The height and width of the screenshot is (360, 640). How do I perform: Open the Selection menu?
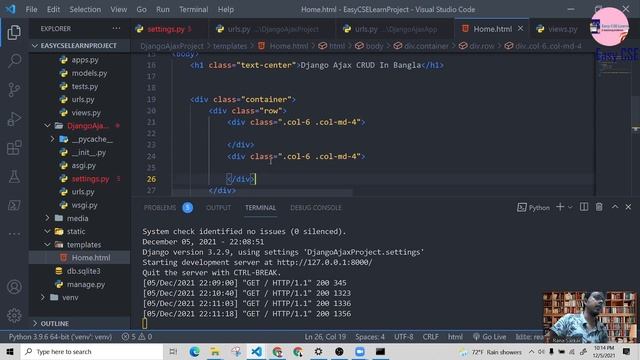85,9
